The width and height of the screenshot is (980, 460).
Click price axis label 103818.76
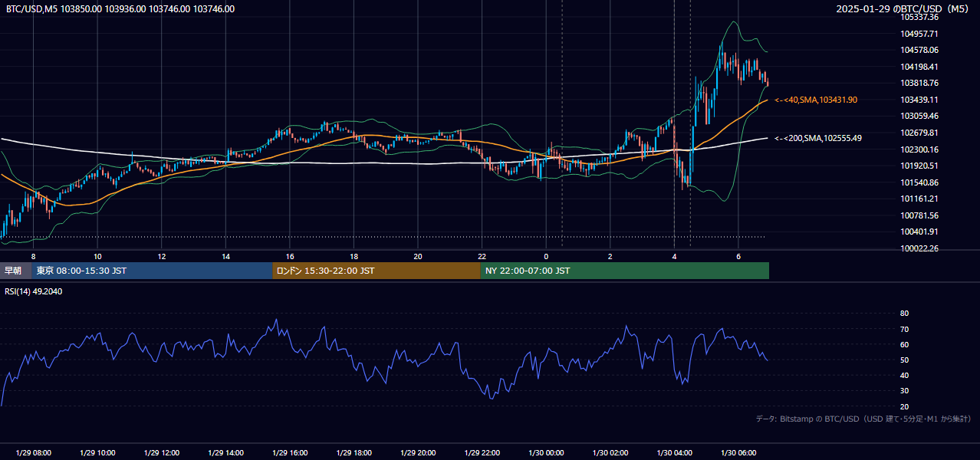[919, 83]
